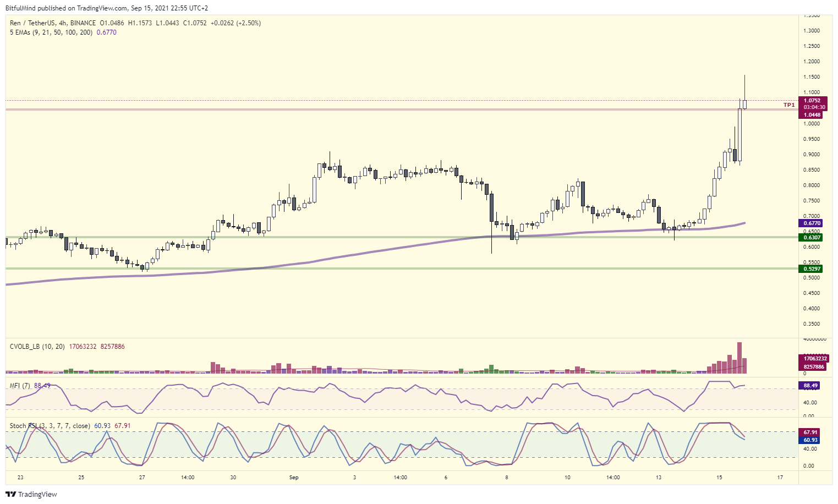
Task: Click the 88.49 MFI badge on the right axis
Action: pos(809,386)
